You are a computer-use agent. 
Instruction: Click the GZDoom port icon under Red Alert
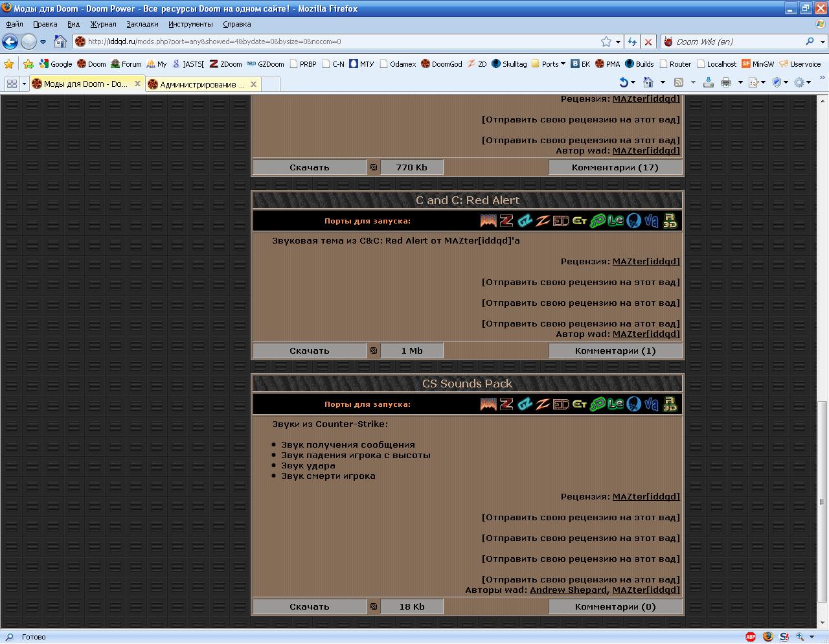click(x=525, y=221)
